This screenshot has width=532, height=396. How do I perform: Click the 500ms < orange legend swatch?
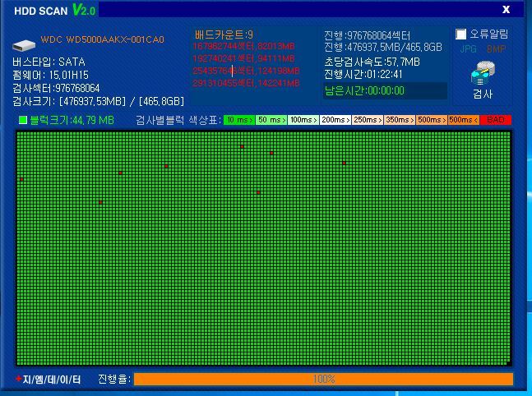(464, 120)
